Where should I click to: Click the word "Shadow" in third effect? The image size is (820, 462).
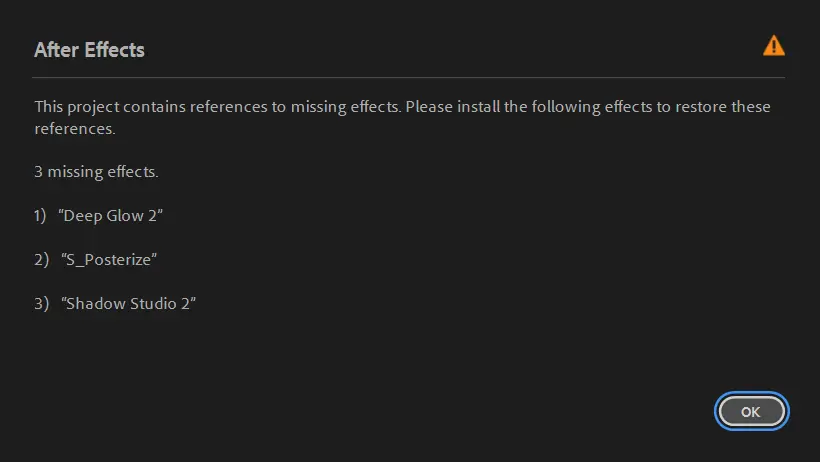click(x=95, y=304)
